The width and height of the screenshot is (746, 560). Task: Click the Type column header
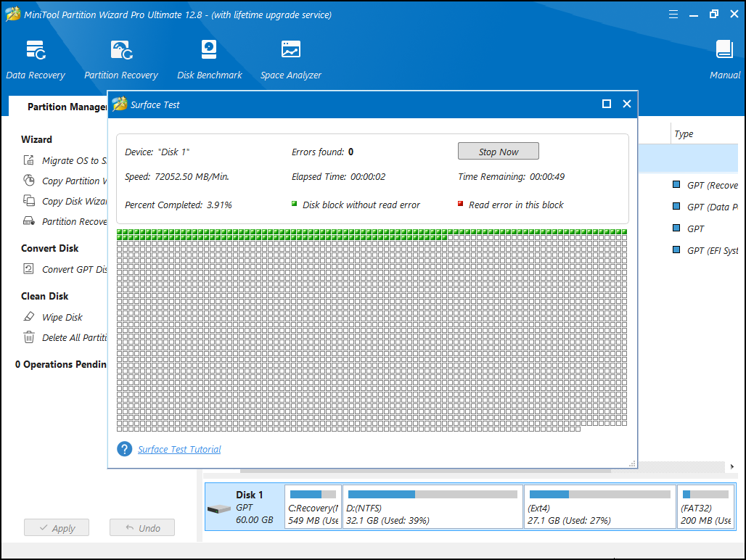tap(684, 134)
